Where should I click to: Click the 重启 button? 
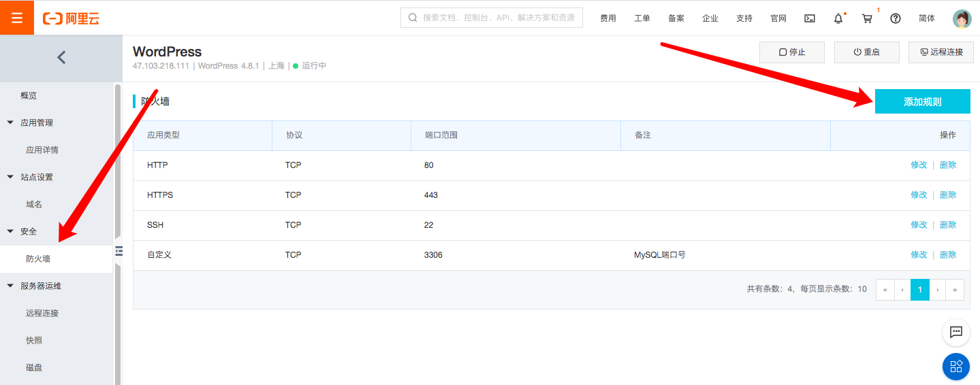pyautogui.click(x=866, y=52)
